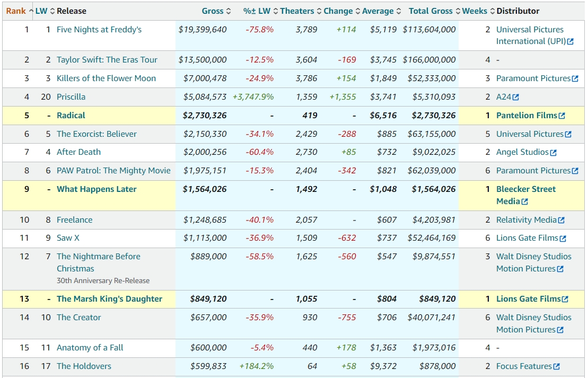The image size is (588, 378).
Task: Click the total gross $63,155,000
Action: pos(432,134)
